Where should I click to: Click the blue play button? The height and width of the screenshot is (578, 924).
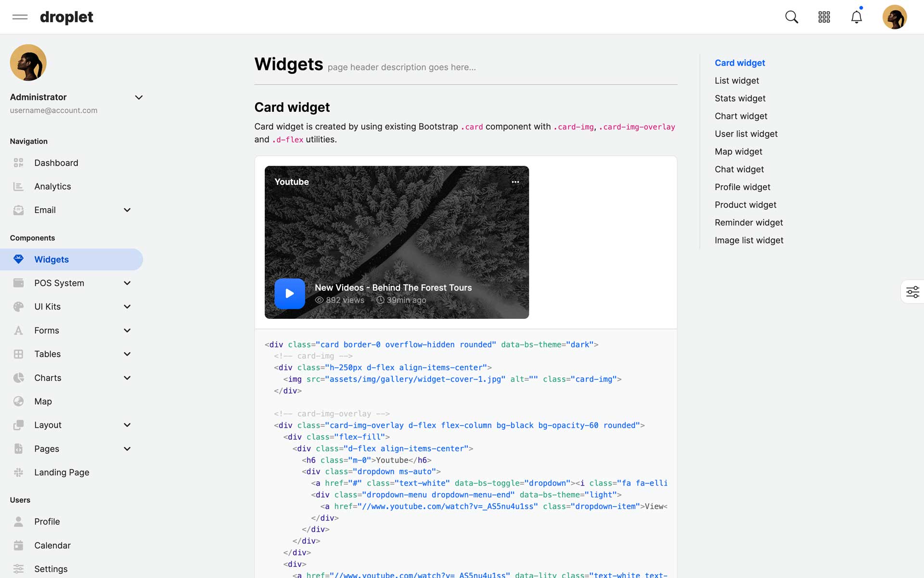[x=289, y=293]
